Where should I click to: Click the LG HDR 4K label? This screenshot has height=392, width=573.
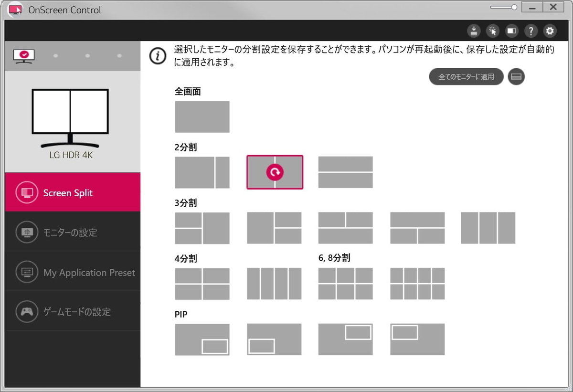pyautogui.click(x=71, y=155)
